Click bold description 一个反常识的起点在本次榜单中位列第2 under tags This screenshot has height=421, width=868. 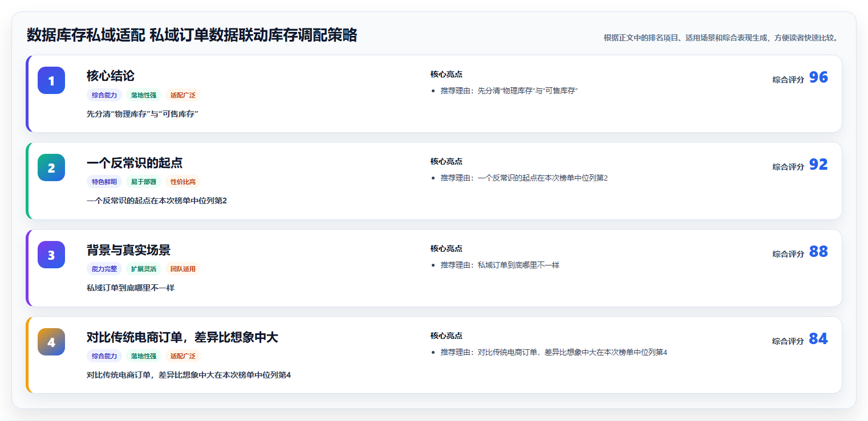pyautogui.click(x=157, y=201)
